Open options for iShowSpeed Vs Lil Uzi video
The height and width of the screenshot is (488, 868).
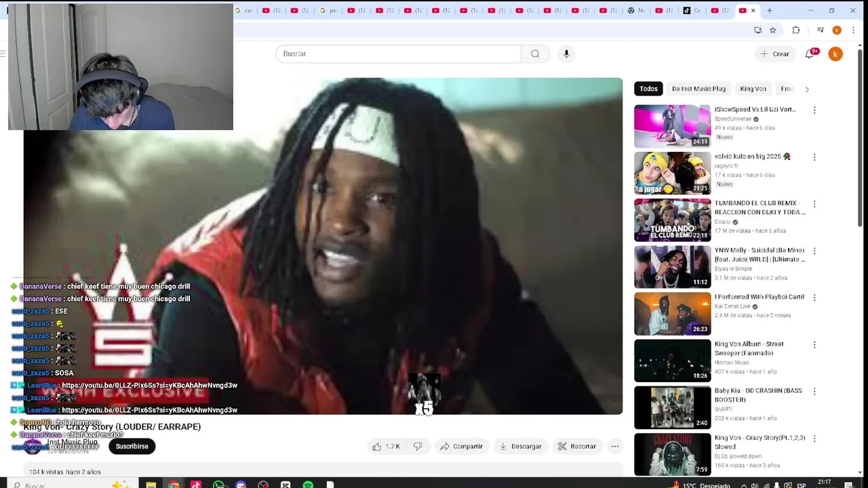point(814,110)
